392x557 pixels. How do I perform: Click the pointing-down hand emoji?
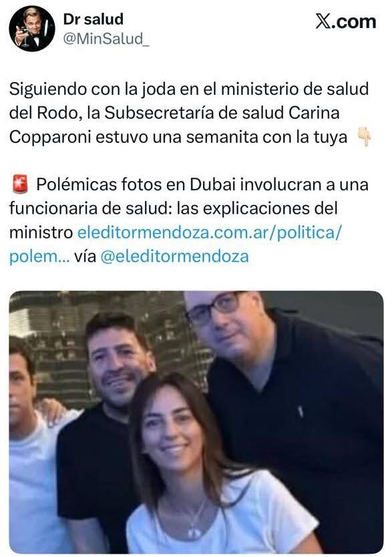pyautogui.click(x=365, y=137)
